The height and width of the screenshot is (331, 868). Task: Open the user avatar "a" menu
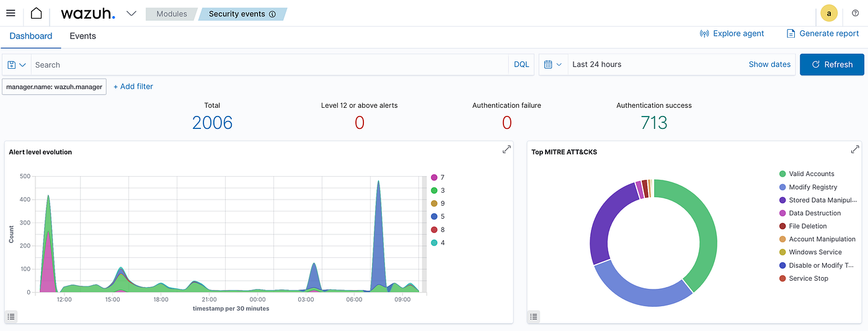click(x=829, y=13)
